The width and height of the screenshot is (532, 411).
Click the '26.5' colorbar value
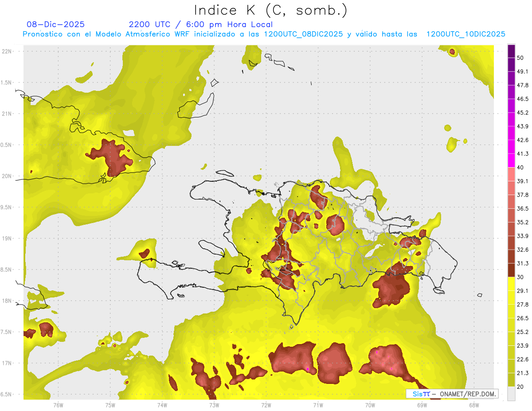pos(522,318)
